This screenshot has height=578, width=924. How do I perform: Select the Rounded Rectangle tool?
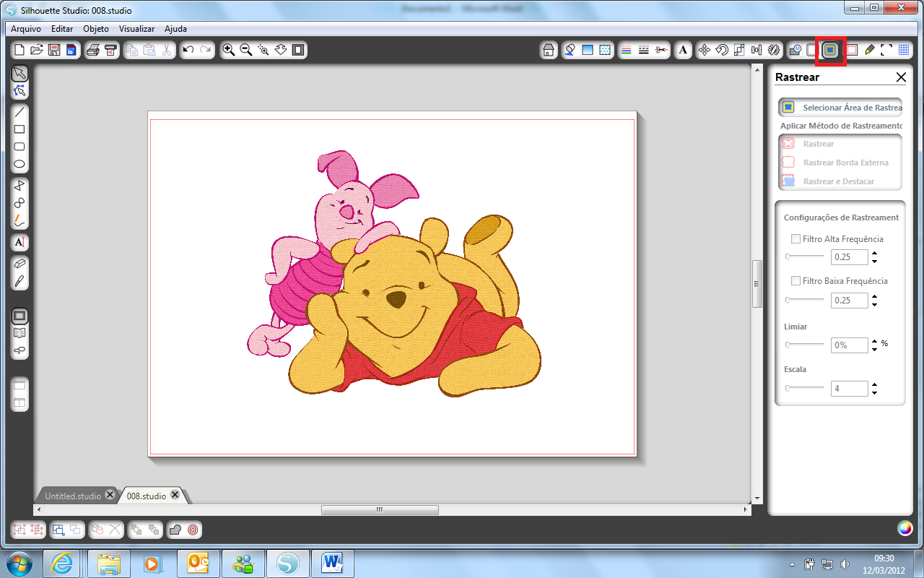coord(19,147)
